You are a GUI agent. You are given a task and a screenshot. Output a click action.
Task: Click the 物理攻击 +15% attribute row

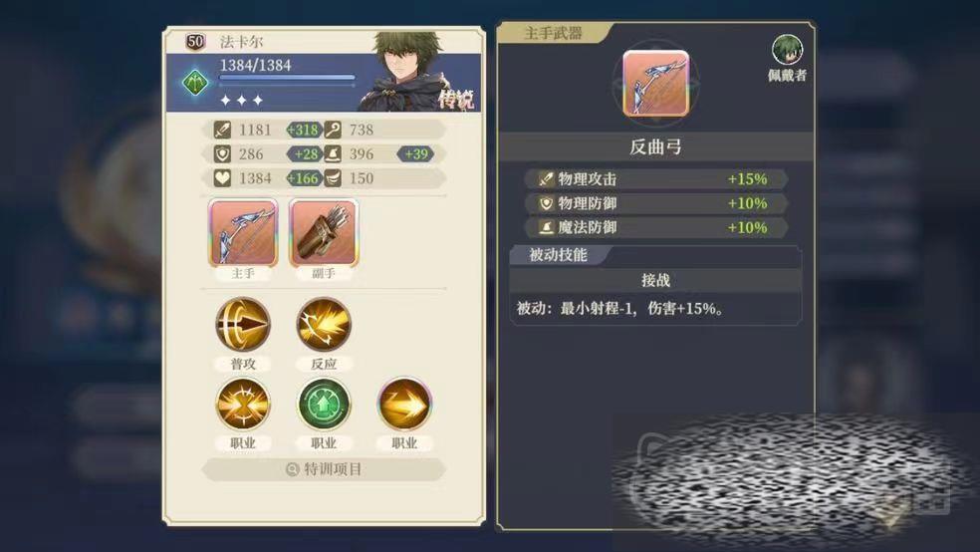coord(655,178)
